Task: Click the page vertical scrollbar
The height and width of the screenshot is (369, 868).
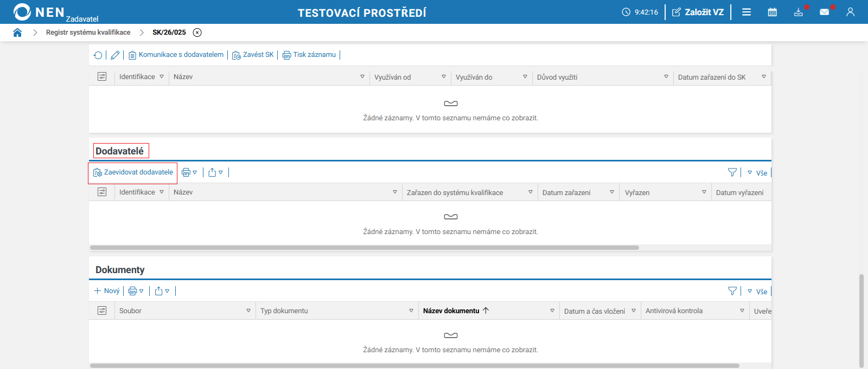Action: [x=861, y=320]
